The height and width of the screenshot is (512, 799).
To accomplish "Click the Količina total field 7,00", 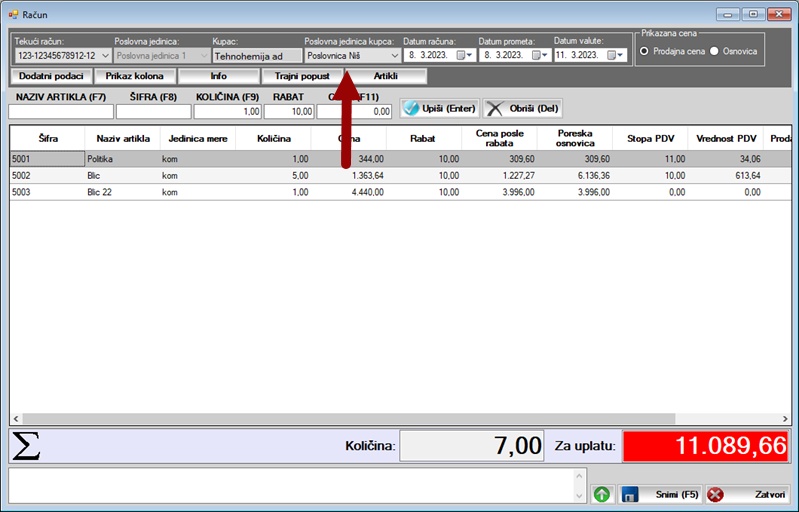I will click(472, 446).
